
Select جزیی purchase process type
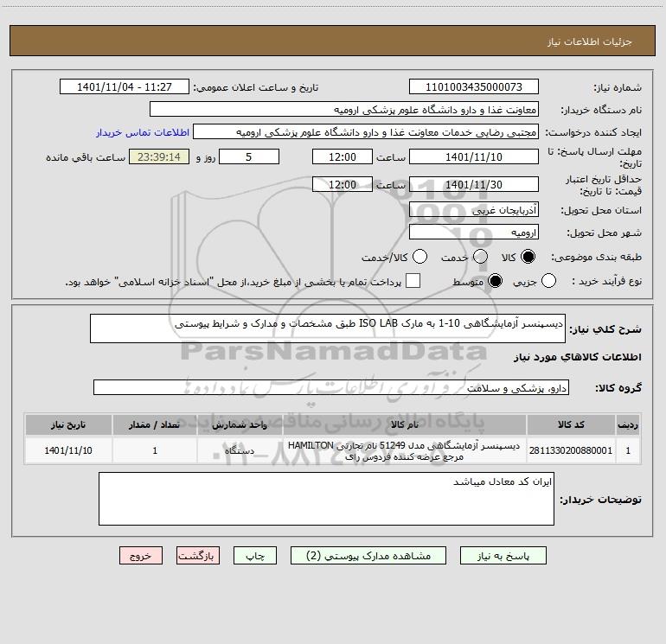[547, 282]
